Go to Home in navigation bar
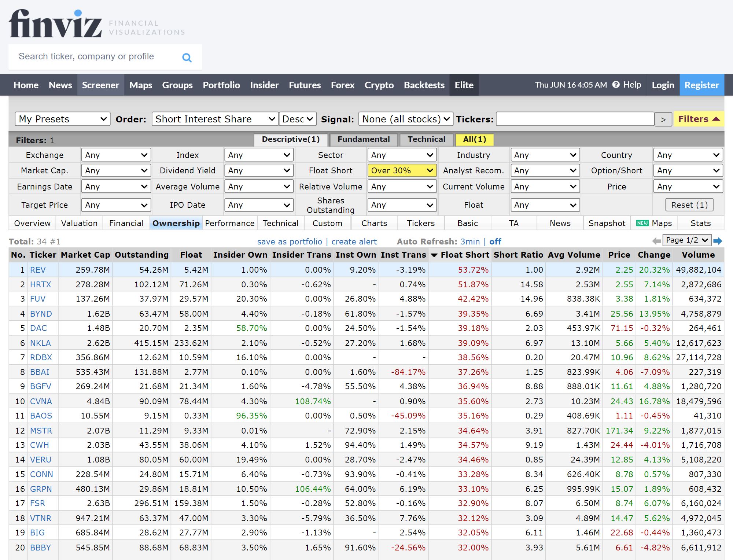The width and height of the screenshot is (733, 560). click(26, 85)
